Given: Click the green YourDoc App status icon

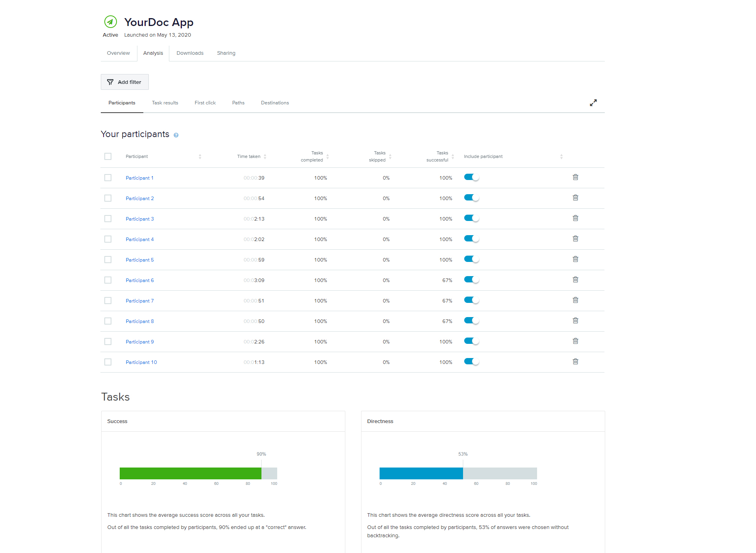Looking at the screenshot, I should pos(110,22).
